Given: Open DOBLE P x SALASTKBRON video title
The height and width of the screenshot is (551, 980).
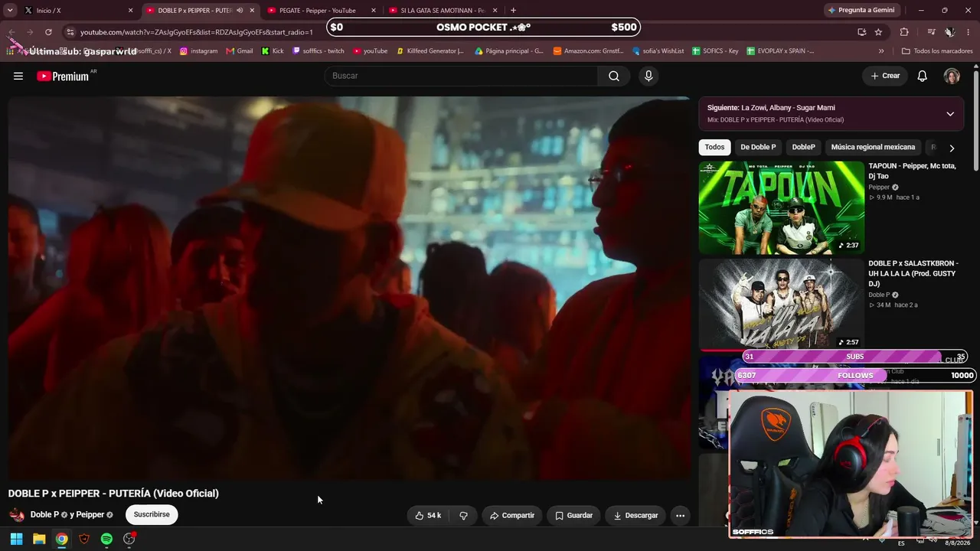Looking at the screenshot, I should point(913,273).
